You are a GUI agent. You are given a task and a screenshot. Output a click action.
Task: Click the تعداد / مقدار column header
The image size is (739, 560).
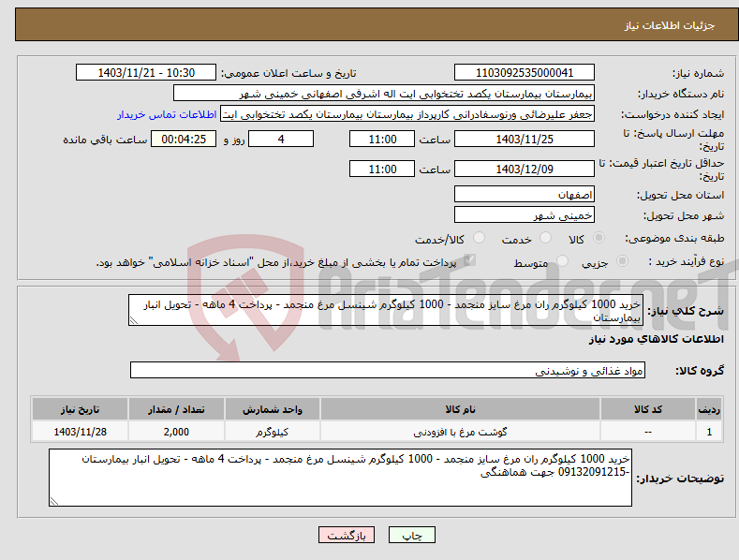tap(176, 409)
